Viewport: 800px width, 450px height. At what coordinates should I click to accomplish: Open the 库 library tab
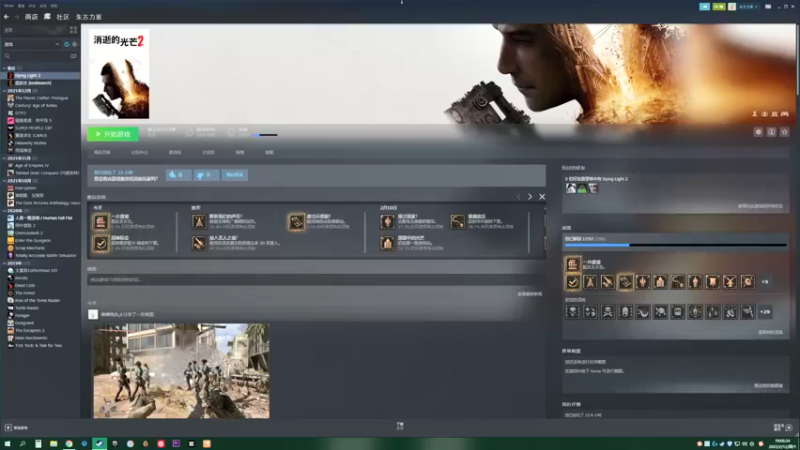(x=47, y=17)
